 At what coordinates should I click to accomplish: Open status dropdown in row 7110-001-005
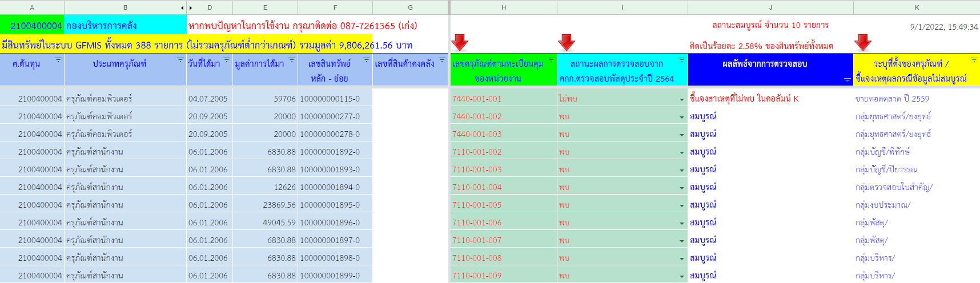(x=682, y=205)
